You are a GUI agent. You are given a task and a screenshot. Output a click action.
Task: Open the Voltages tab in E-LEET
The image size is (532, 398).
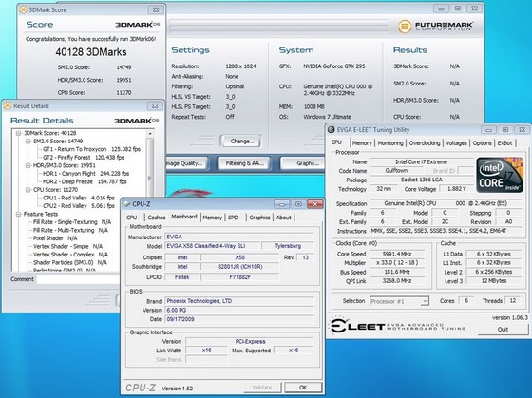click(456, 143)
